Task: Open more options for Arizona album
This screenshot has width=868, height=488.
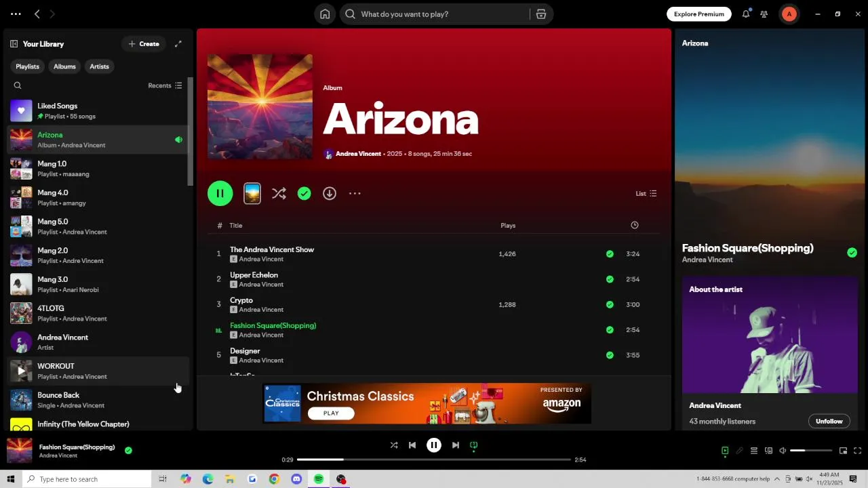Action: [x=355, y=194]
